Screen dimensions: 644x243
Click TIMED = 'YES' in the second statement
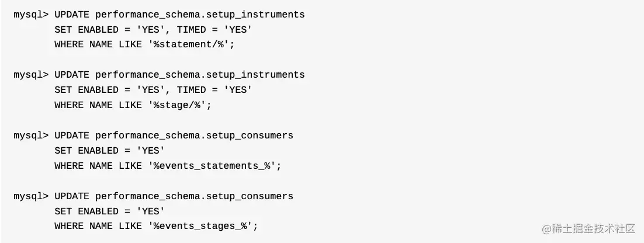214,90
